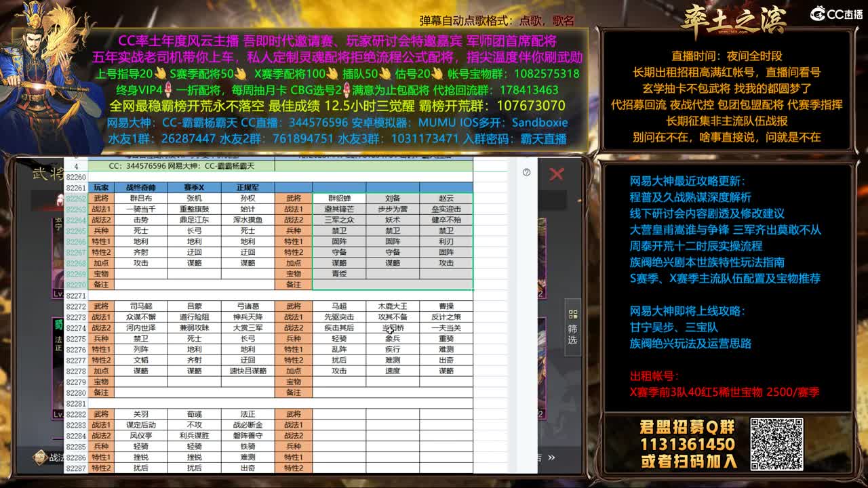Viewport: 868px width, 488px height.
Task: Select cell 浑水摸鱼
Action: [248, 220]
